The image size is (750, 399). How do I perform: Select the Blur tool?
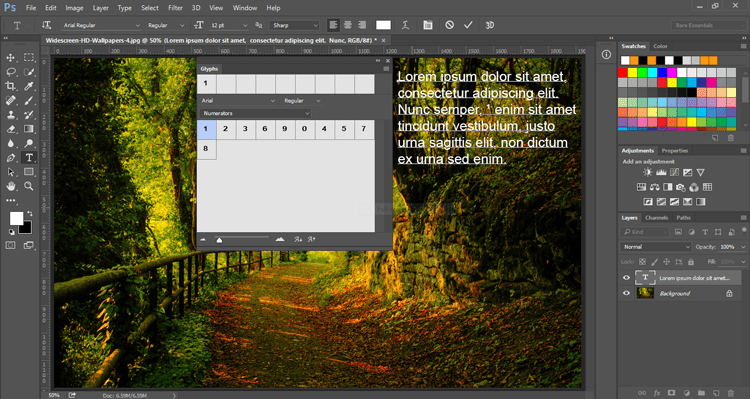(x=10, y=144)
